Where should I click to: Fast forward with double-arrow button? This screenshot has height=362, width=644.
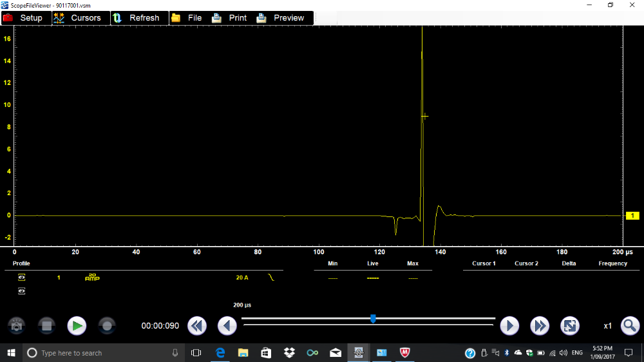click(x=540, y=326)
